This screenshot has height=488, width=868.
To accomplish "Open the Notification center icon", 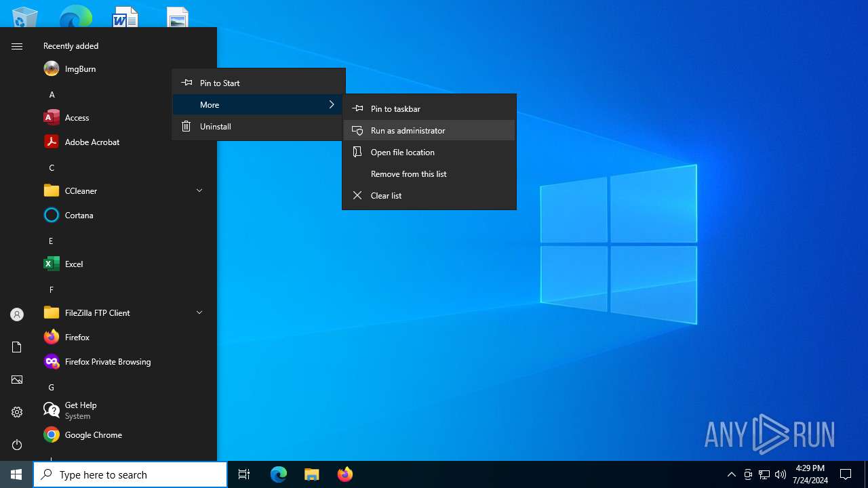I will pyautogui.click(x=846, y=474).
